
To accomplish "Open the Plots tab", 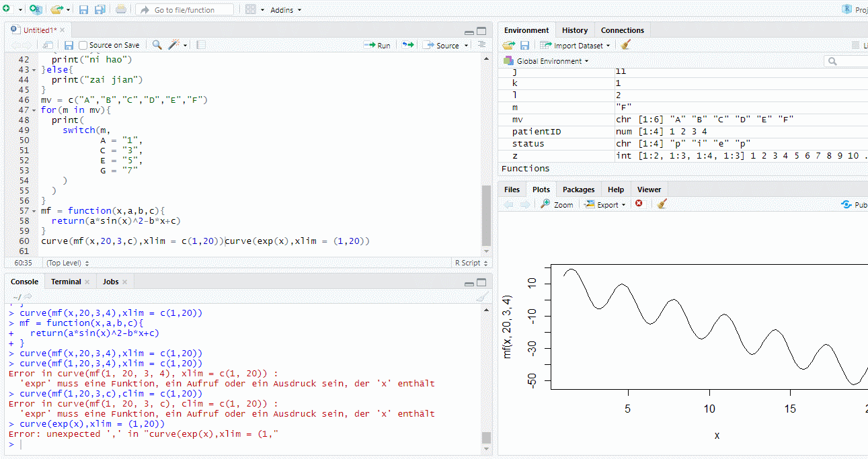I will click(541, 190).
